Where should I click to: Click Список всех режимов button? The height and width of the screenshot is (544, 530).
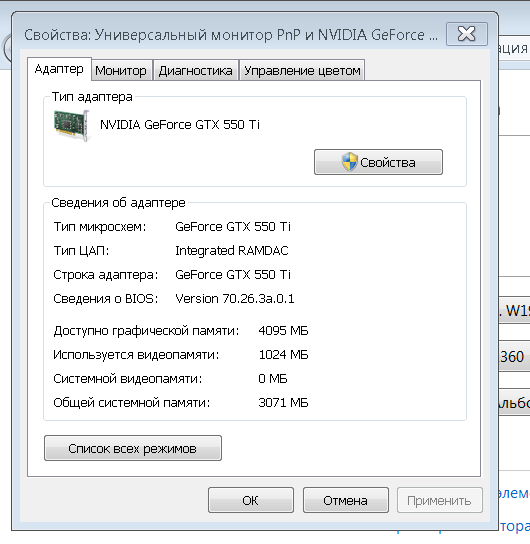tap(133, 448)
